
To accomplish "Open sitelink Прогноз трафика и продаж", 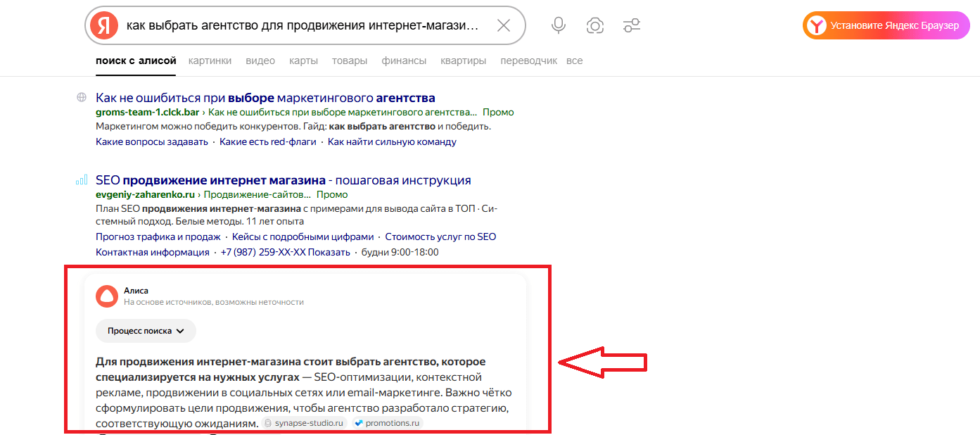I will [158, 237].
